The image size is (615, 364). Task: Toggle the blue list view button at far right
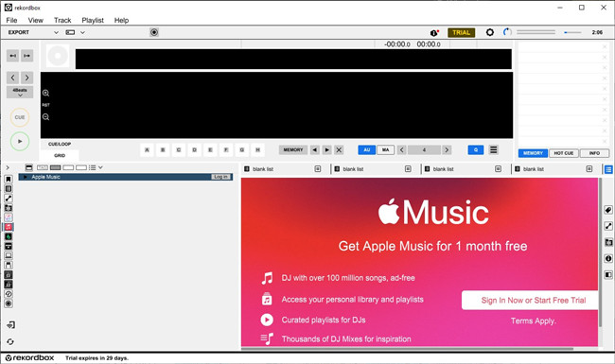pyautogui.click(x=608, y=169)
